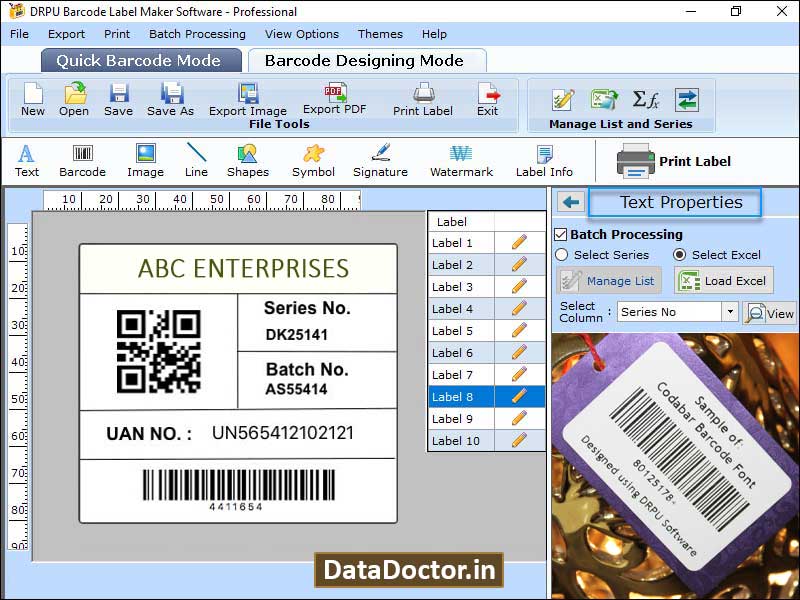Expand the Themes menu

(x=380, y=33)
